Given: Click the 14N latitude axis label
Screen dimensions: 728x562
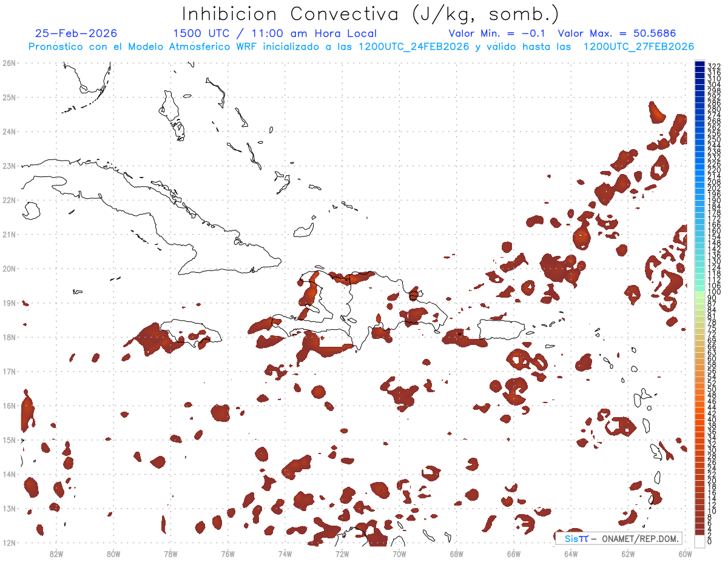Looking at the screenshot, I should (9, 474).
